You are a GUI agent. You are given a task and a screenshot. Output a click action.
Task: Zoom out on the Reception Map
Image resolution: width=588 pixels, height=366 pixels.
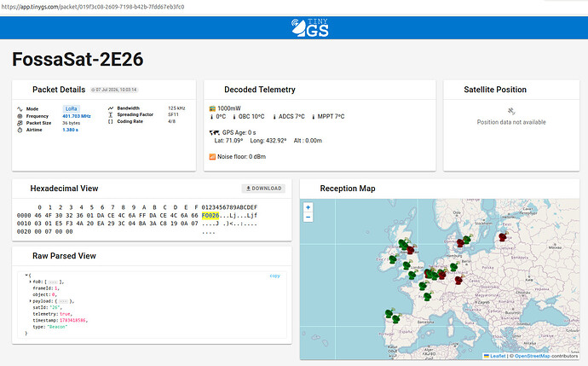tap(308, 217)
